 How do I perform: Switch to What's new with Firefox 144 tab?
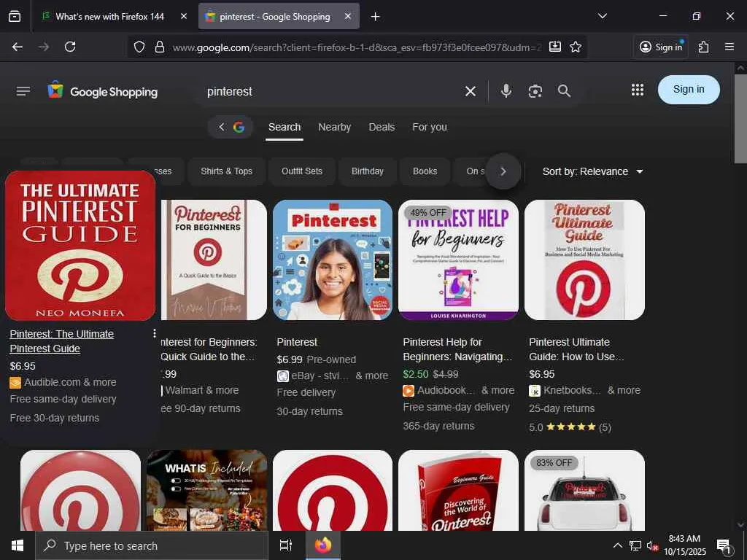tap(109, 16)
